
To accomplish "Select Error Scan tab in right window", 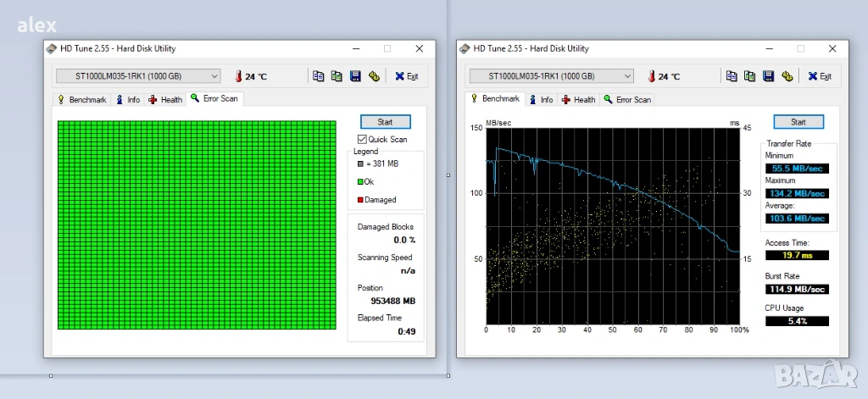I will [627, 100].
